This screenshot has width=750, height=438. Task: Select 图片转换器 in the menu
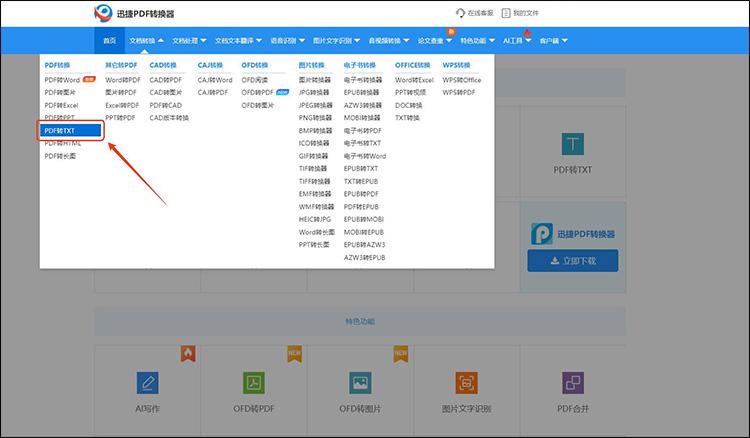(315, 80)
